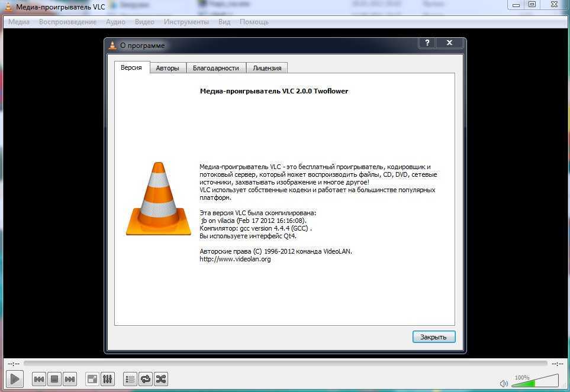Show the playlist icon
The height and width of the screenshot is (392, 570).
click(x=130, y=380)
